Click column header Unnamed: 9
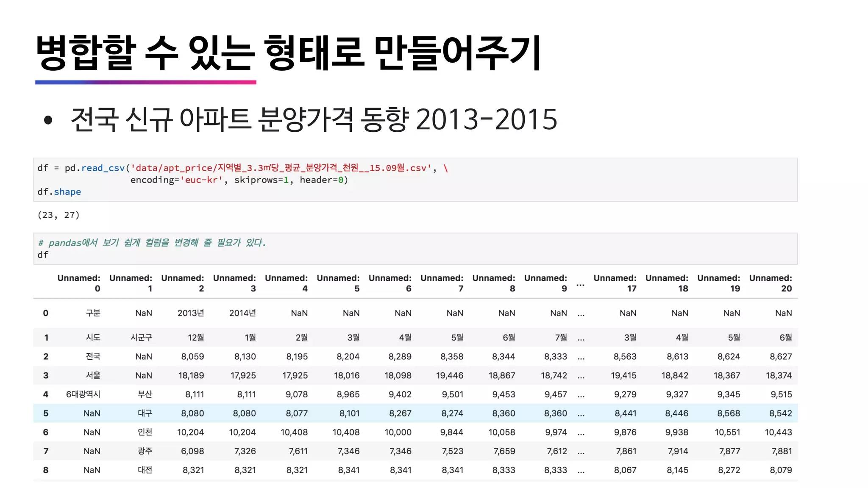Viewport: 868px width, 488px height. [545, 283]
